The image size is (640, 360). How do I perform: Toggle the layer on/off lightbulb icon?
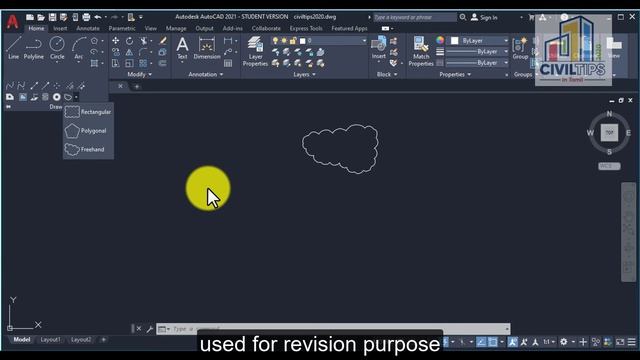(275, 41)
